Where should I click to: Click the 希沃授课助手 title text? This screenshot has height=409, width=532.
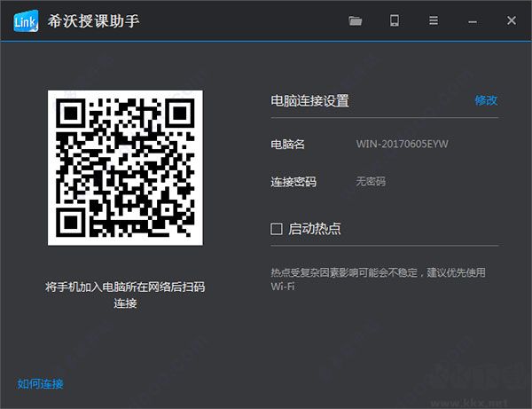(93, 21)
